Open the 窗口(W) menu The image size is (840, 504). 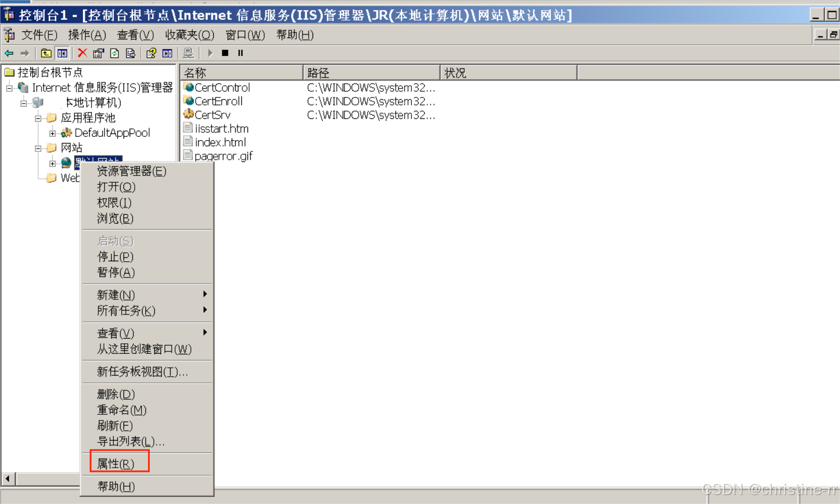(x=245, y=35)
